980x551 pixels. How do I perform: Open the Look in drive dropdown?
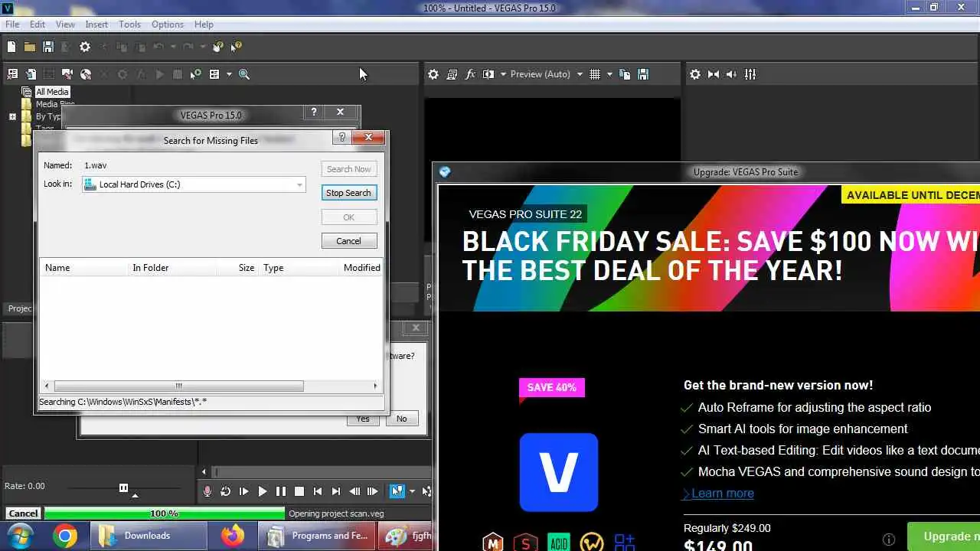(x=194, y=184)
